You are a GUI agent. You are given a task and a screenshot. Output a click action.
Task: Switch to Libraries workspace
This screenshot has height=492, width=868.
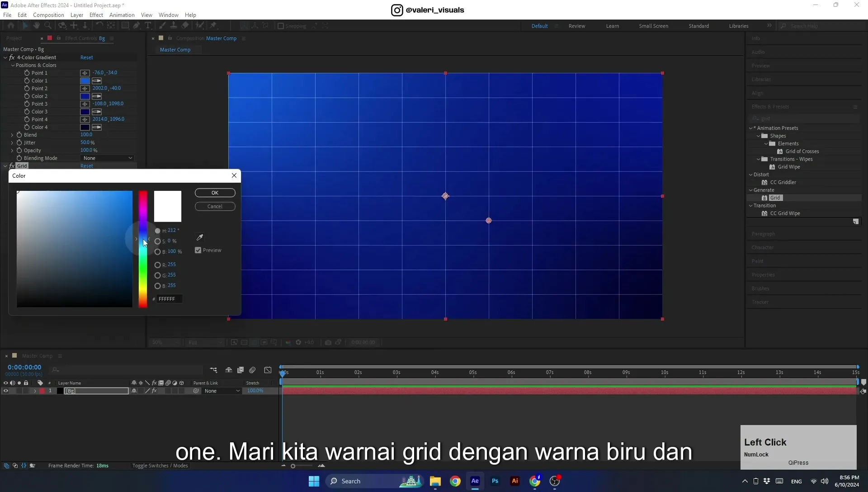(739, 26)
